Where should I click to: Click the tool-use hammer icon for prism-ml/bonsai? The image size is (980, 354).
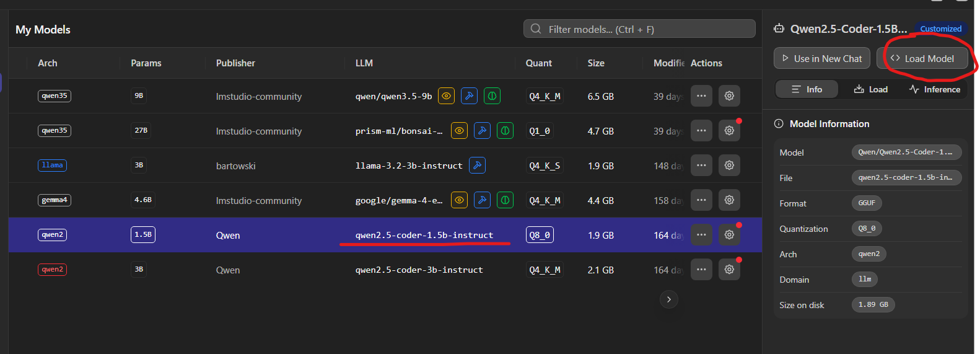[x=482, y=131]
